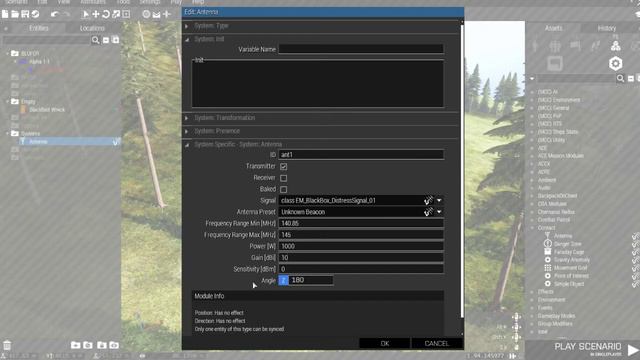This screenshot has width=640, height=360.
Task: Collapse the System: Init section
Action: click(187, 40)
